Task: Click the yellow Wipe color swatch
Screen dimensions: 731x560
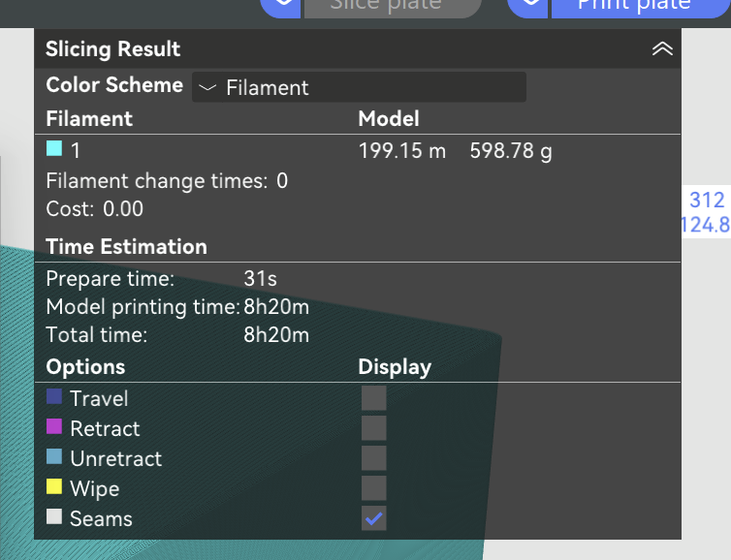Action: point(54,486)
